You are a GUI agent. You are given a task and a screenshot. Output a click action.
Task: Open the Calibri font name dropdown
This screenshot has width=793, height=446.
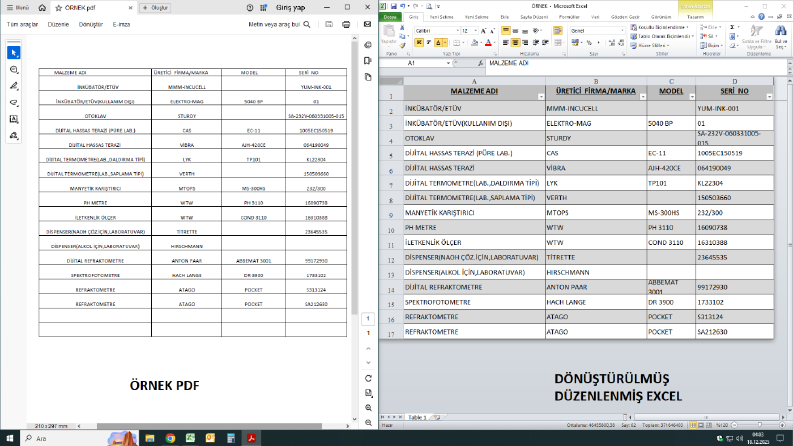point(457,31)
